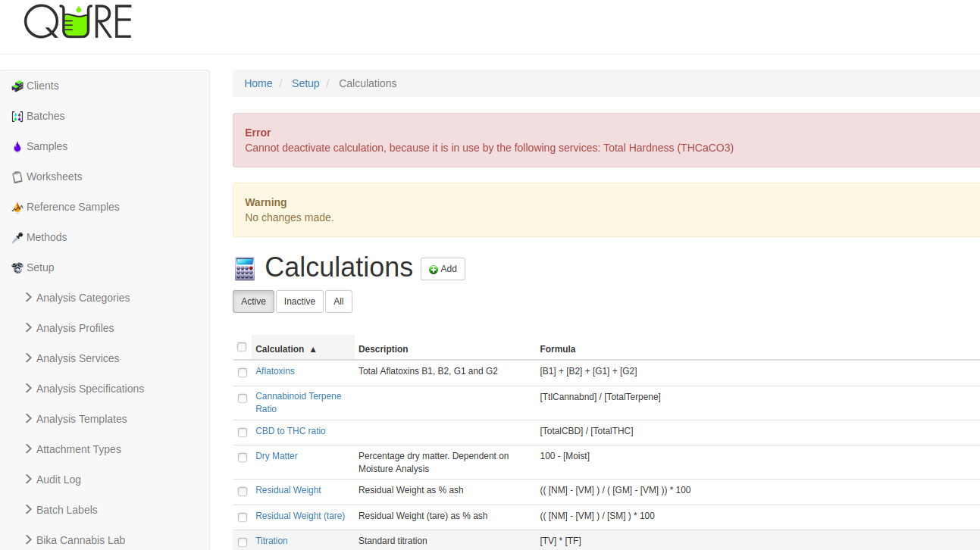Open Worksheets using its clipboard icon

[x=17, y=177]
